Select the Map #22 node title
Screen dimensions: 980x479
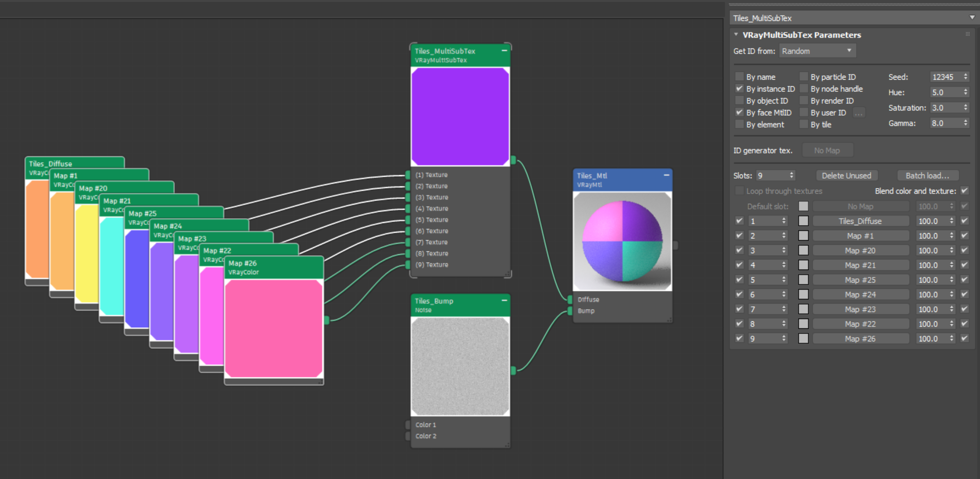217,250
